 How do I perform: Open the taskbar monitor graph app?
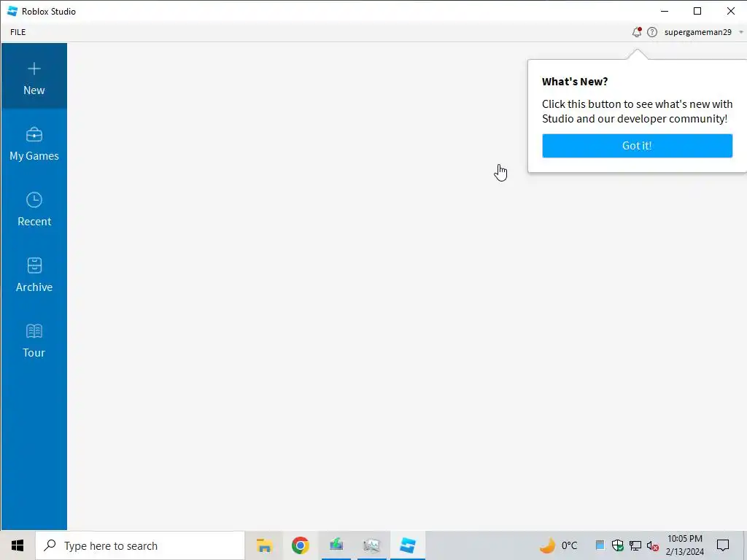coord(371,545)
